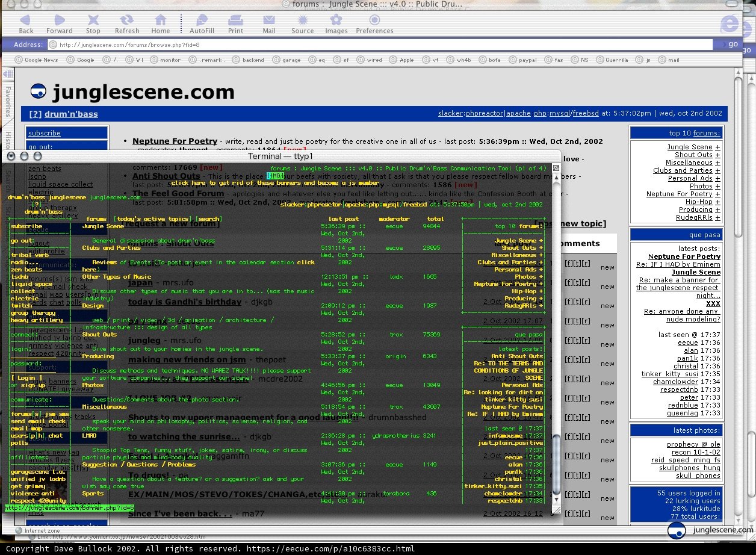Open the Apple favorite bookmark
Image resolution: width=756 pixels, height=555 pixels.
[402, 60]
